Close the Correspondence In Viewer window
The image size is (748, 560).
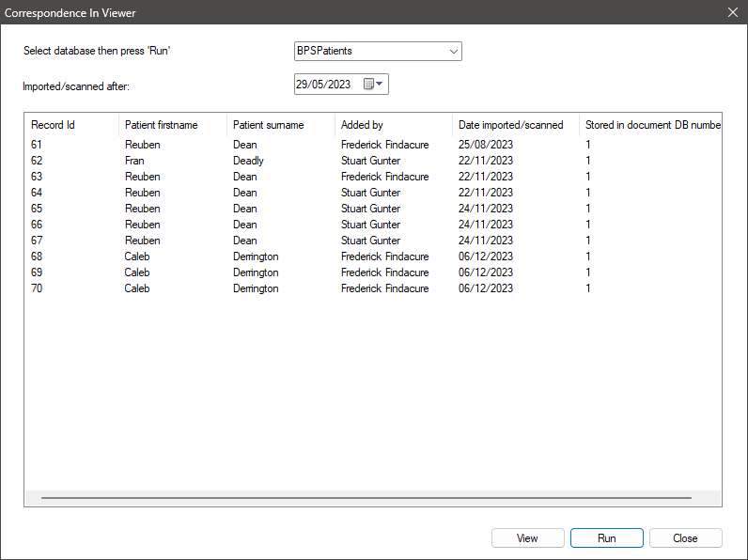click(733, 12)
